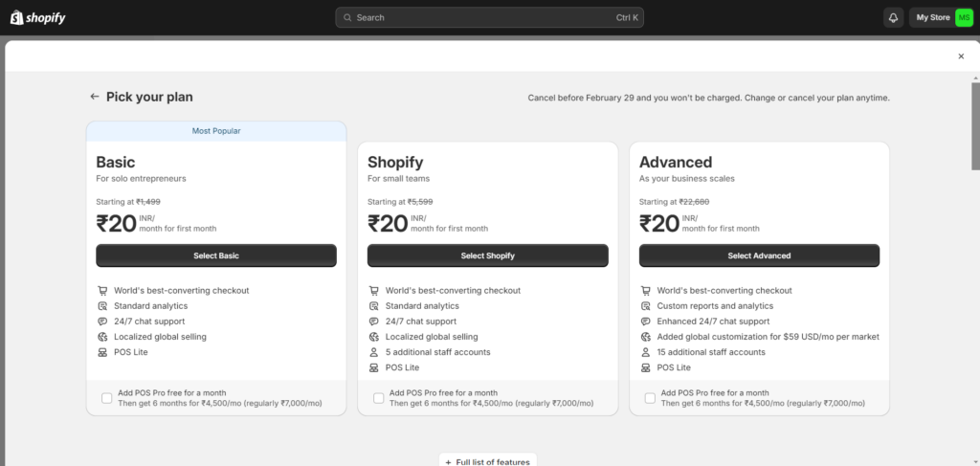Viewport: 980px width, 466px height.
Task: Click the Basic plan heading
Action: click(x=116, y=163)
